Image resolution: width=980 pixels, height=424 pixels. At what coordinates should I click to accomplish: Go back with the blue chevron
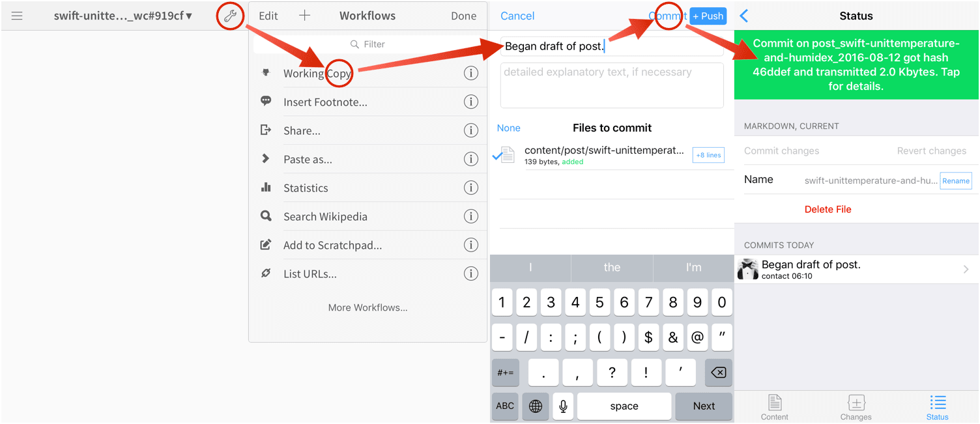pyautogui.click(x=744, y=16)
